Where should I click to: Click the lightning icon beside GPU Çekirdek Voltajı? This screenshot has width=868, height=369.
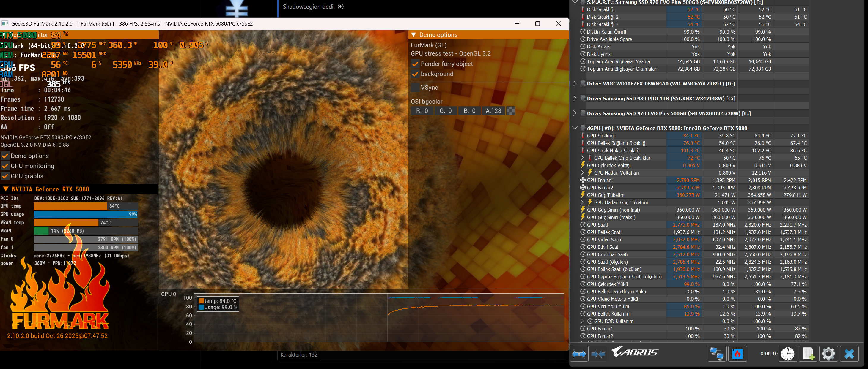[x=583, y=165]
